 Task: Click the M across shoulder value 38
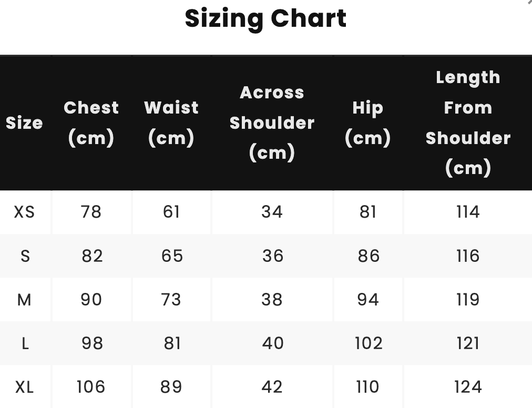[x=272, y=300]
